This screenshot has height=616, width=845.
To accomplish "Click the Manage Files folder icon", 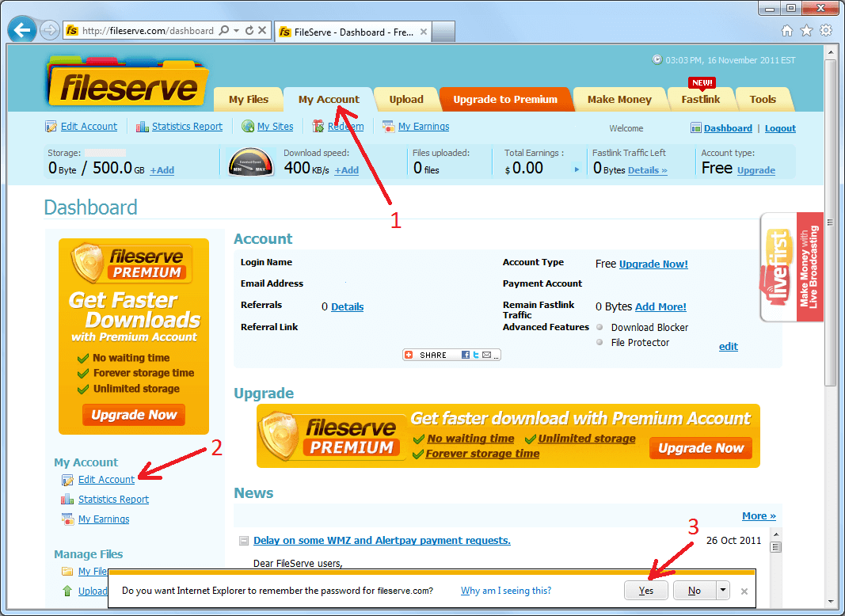I will 67,572.
